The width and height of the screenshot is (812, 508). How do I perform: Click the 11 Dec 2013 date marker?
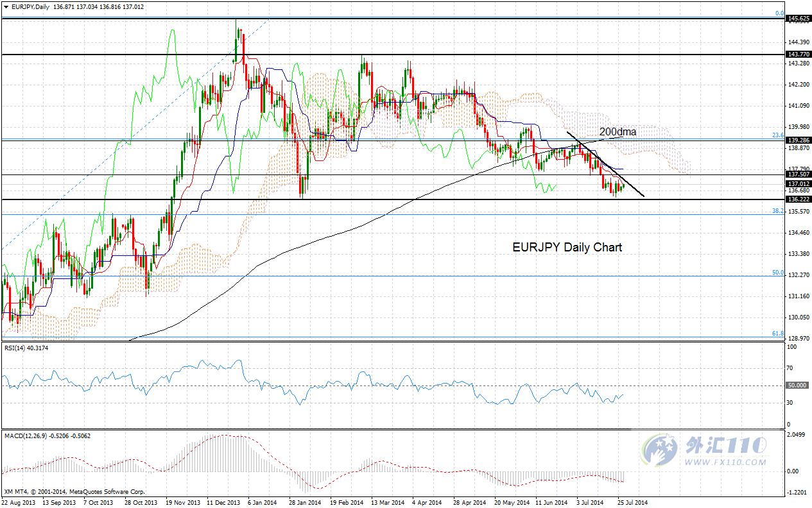(x=223, y=503)
